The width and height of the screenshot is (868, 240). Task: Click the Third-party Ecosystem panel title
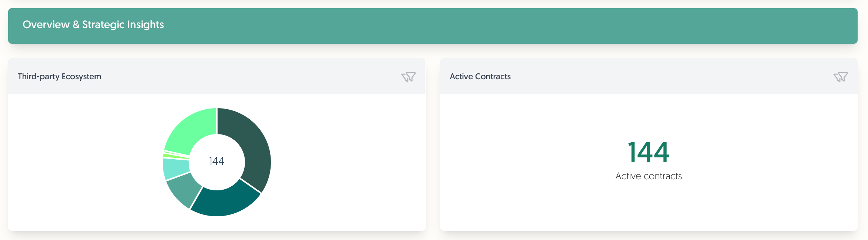[x=59, y=77]
